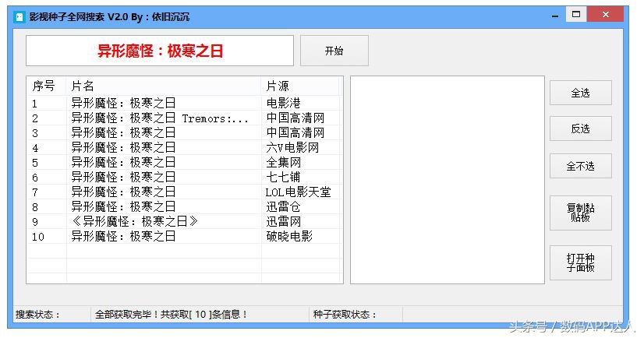This screenshot has width=644, height=338.
Task: Sort by the 片名 column header
Action: pos(164,86)
